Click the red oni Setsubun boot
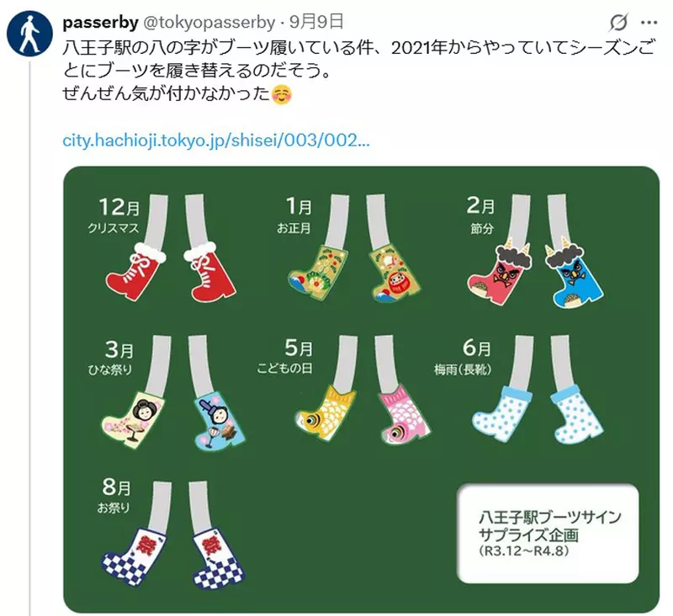This screenshot has height=616, width=673. (x=500, y=272)
